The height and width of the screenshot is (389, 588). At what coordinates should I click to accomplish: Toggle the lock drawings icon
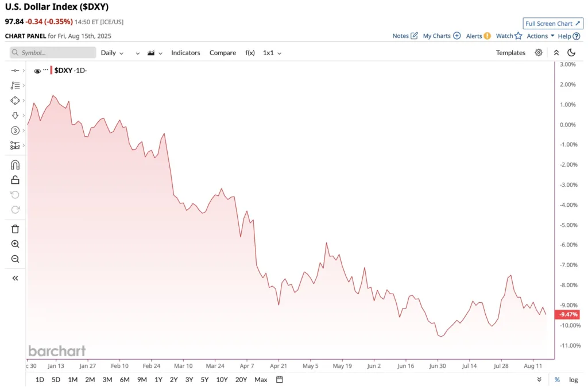[x=15, y=180]
